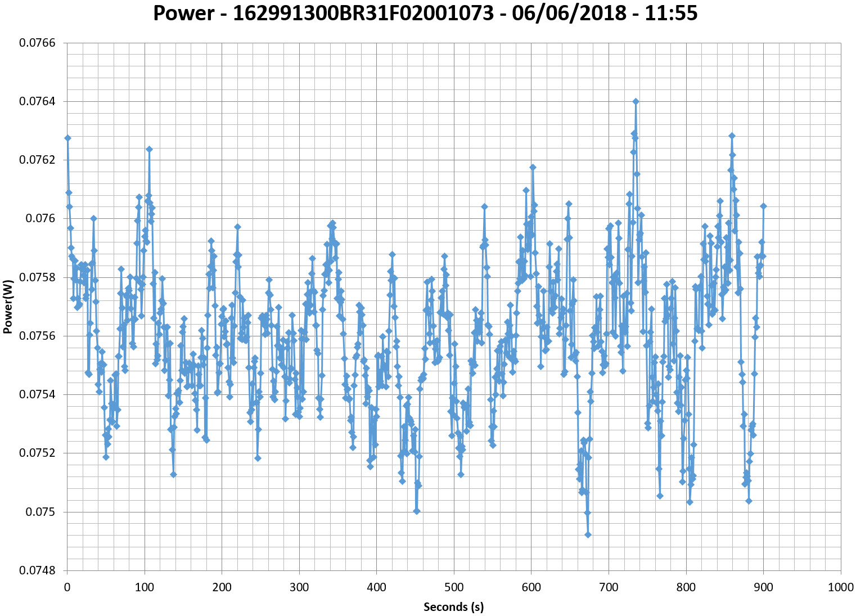Click the chart title text
The height and width of the screenshot is (616, 856).
point(425,14)
